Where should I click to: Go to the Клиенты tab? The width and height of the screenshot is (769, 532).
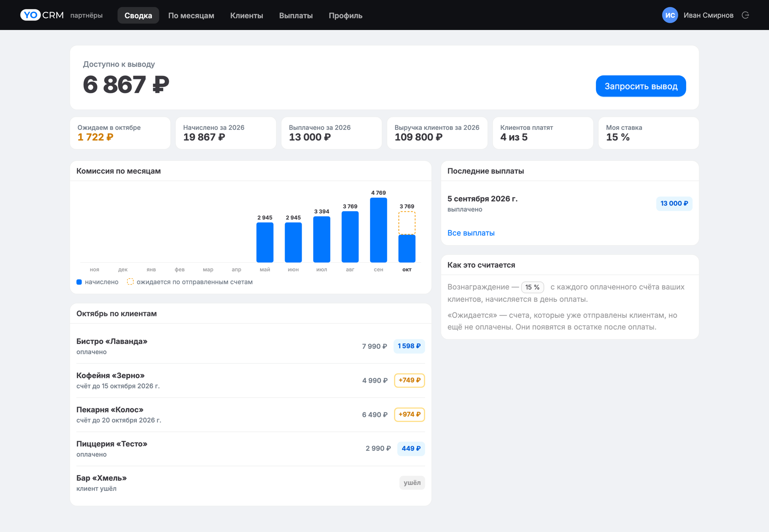tap(247, 15)
